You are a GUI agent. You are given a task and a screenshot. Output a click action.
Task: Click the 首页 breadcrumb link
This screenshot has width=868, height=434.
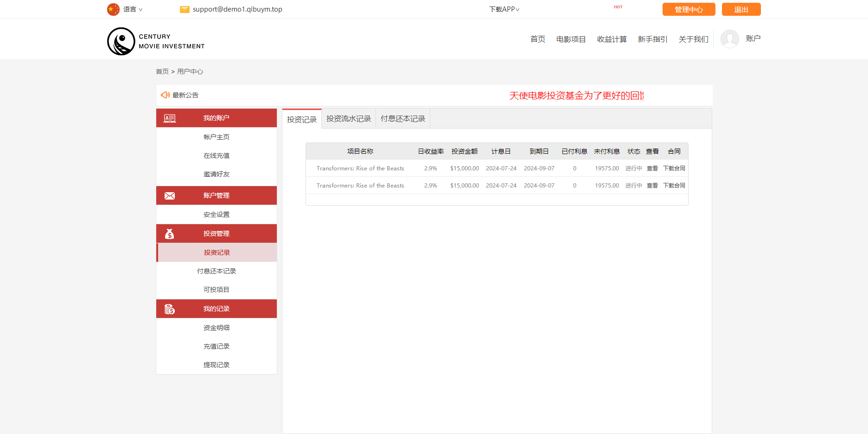pos(162,71)
